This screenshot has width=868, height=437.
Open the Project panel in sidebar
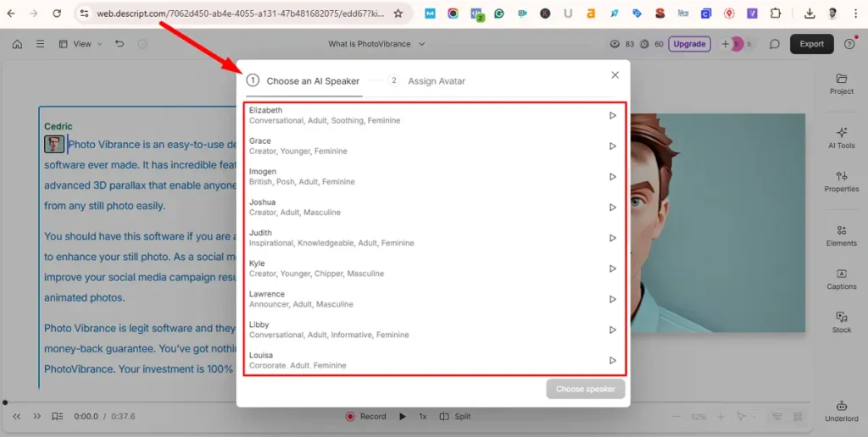(841, 83)
